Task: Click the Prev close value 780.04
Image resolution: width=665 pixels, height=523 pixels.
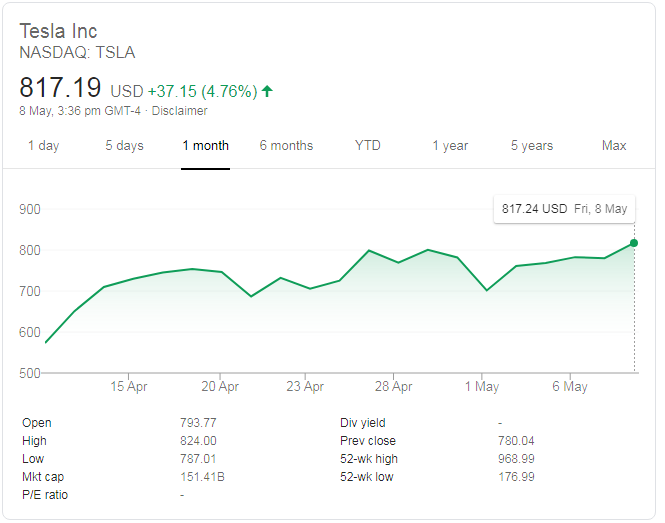Action: [516, 441]
